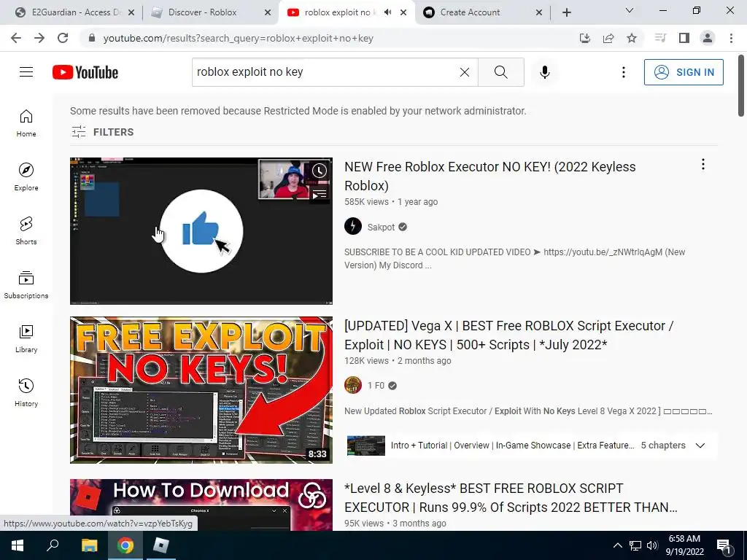Open Windows taskbar search
The height and width of the screenshot is (560, 747).
[53, 545]
